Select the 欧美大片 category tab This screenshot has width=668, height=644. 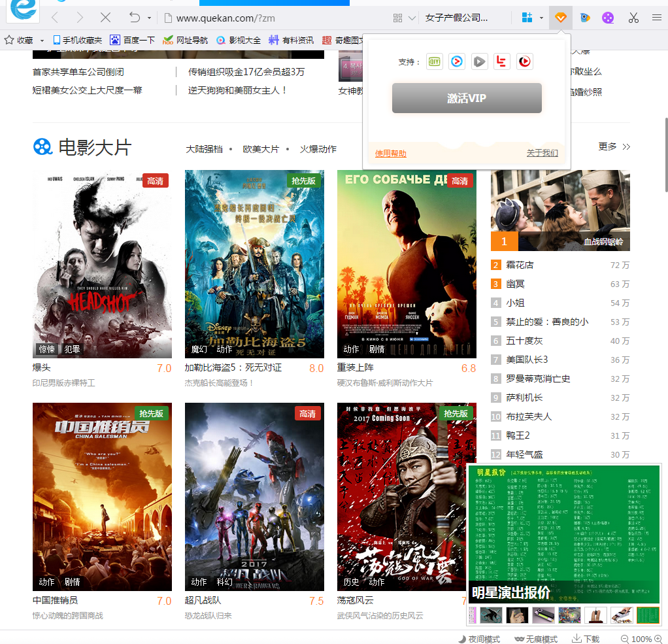point(261,149)
